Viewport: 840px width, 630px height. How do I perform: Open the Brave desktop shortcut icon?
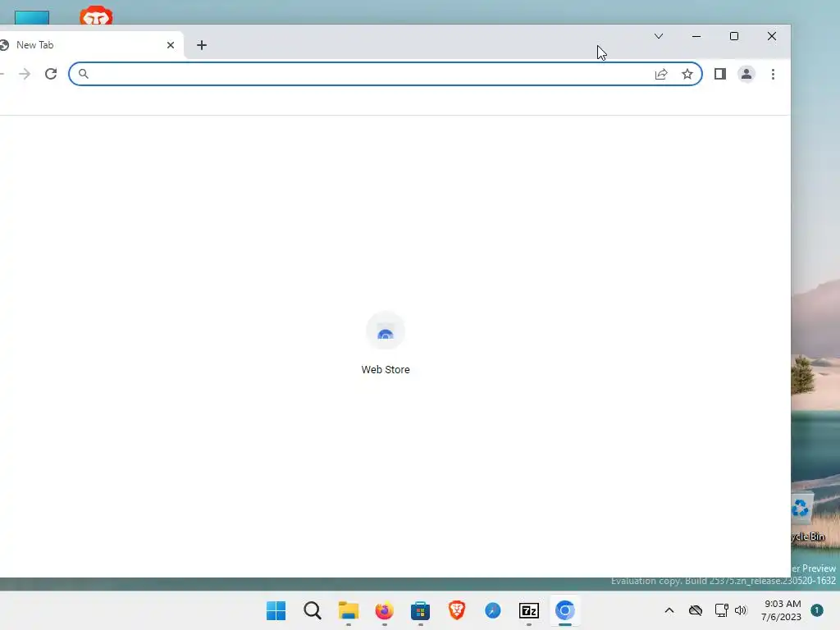[x=96, y=16]
